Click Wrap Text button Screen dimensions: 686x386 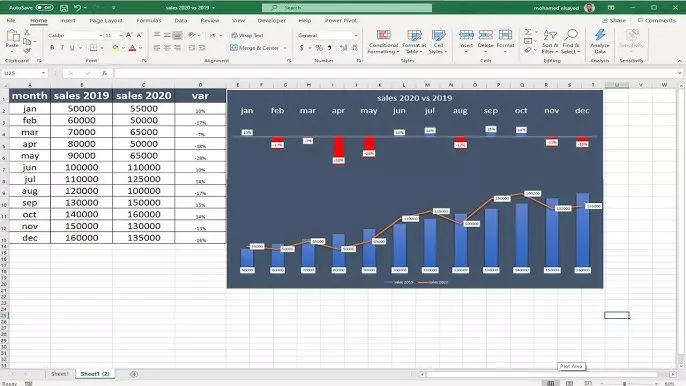pyautogui.click(x=247, y=35)
